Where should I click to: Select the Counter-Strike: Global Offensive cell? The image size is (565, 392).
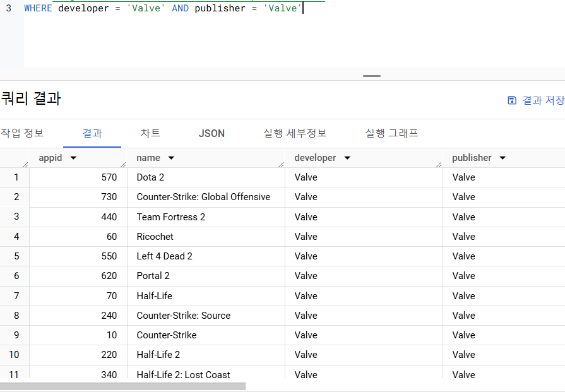[x=206, y=197]
